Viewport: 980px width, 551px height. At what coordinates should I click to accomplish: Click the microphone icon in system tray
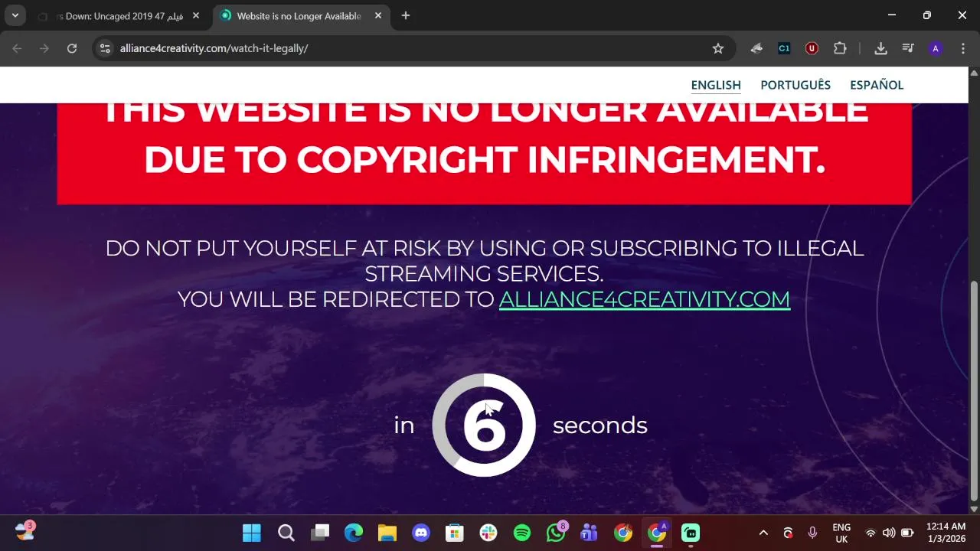click(x=812, y=533)
